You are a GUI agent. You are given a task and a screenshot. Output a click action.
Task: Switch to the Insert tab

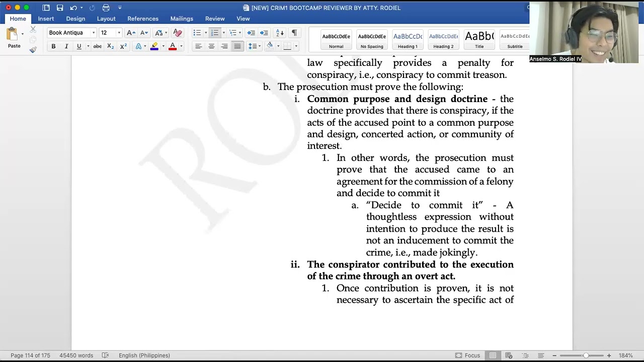(x=46, y=19)
